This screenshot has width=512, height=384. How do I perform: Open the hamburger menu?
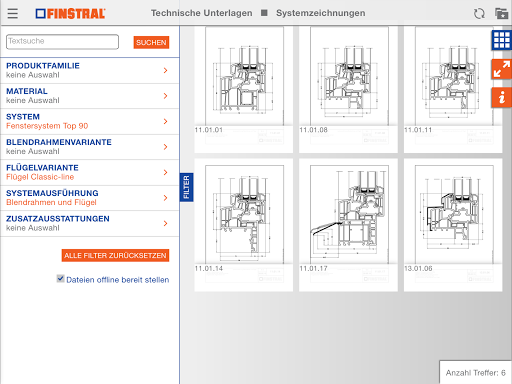click(x=13, y=13)
